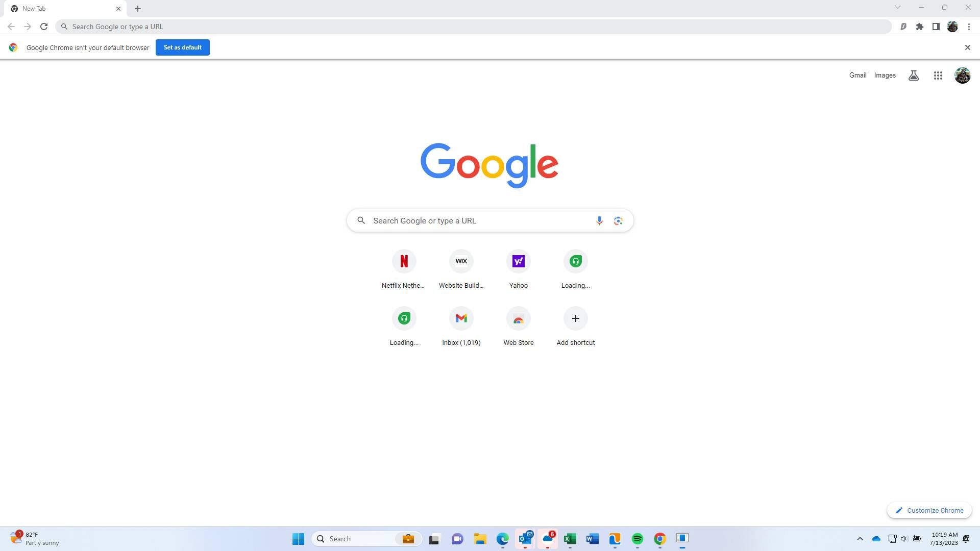
Task: Open tab search dropdown arrow
Action: [x=898, y=8]
